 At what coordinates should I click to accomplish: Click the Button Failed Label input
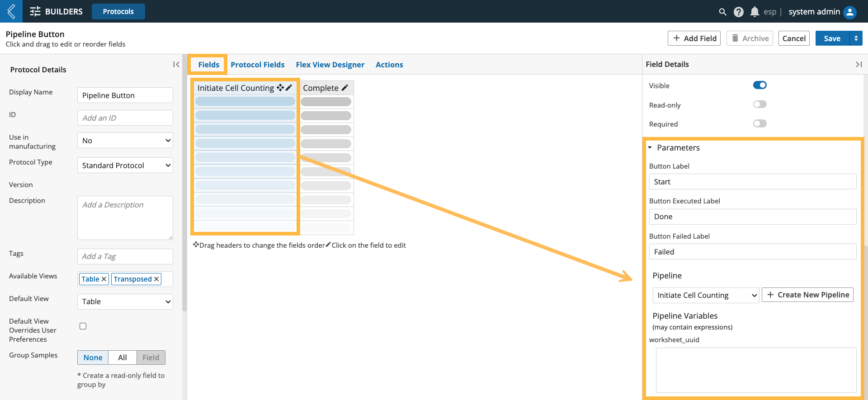[753, 252]
